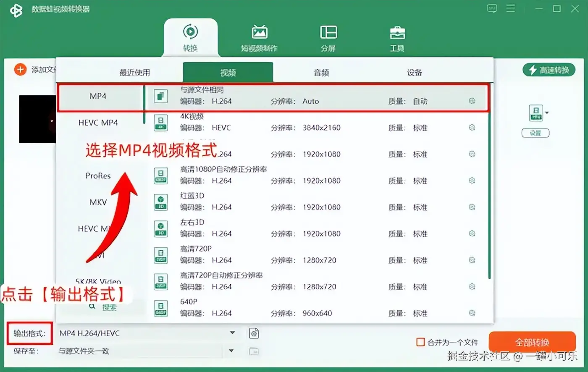Click the 红蓝3D preset icon
This screenshot has height=372, width=588.
[x=160, y=202]
